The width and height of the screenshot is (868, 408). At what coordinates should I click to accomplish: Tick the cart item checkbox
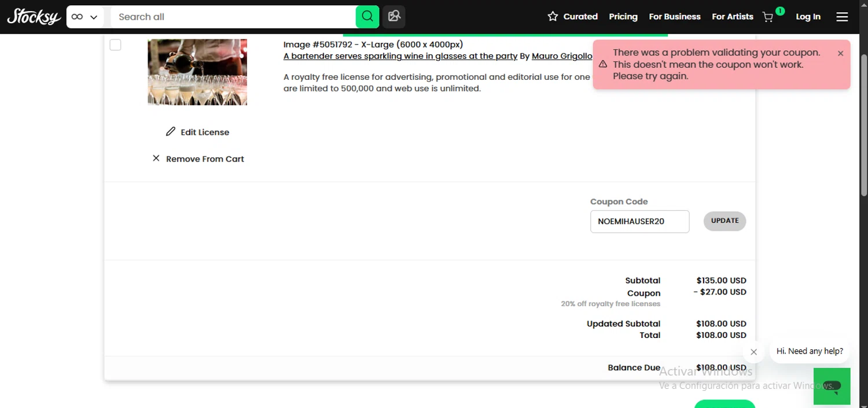115,45
